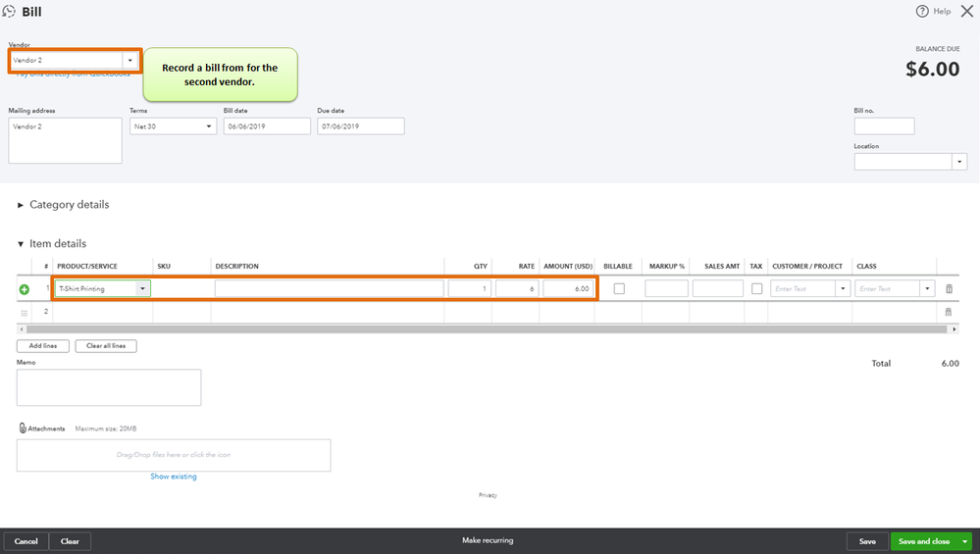The image size is (980, 554).
Task: Click the Bill date field
Action: tap(267, 126)
